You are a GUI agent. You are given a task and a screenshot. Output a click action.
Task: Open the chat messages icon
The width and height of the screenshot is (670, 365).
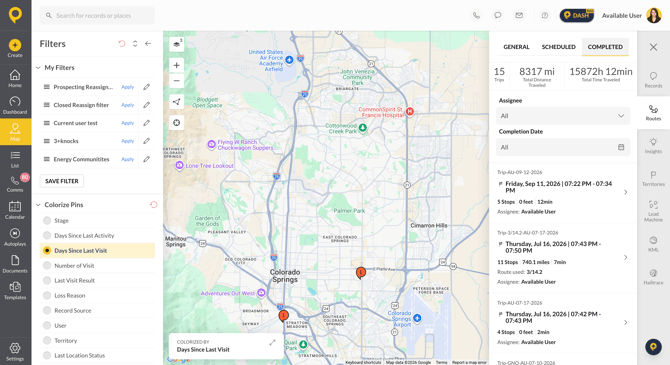point(497,15)
